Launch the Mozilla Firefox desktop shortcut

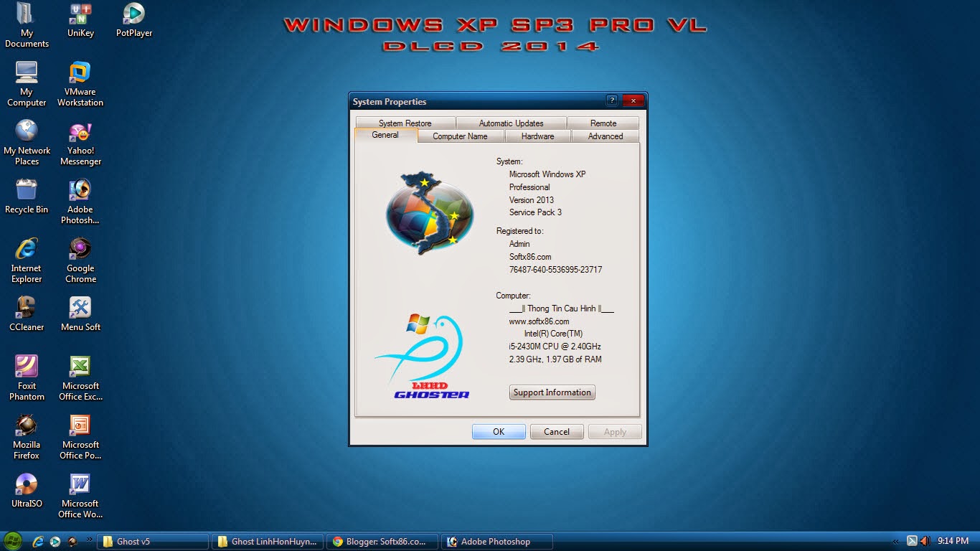(x=27, y=437)
